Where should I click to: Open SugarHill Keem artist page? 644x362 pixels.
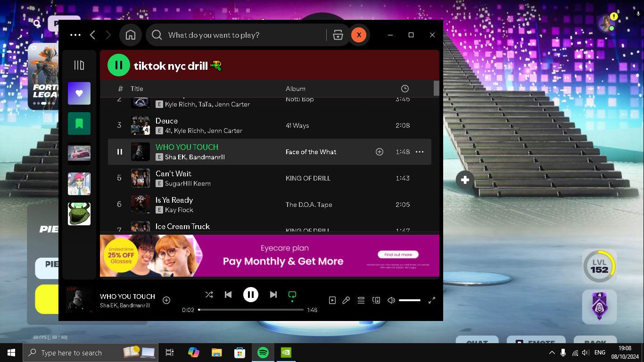(188, 183)
